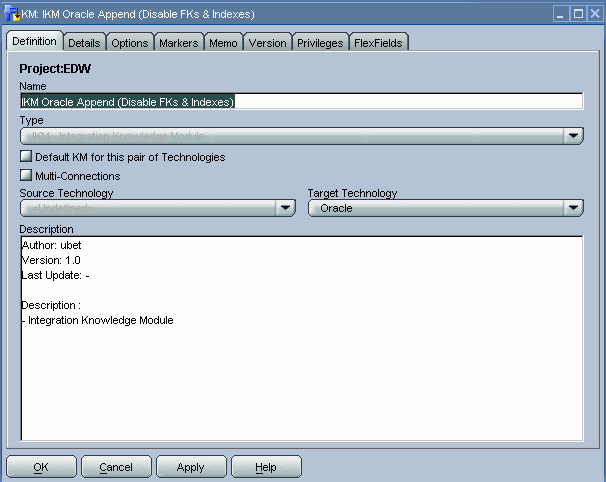The height and width of the screenshot is (482, 606).
Task: Minimize the KM window
Action: pos(560,14)
